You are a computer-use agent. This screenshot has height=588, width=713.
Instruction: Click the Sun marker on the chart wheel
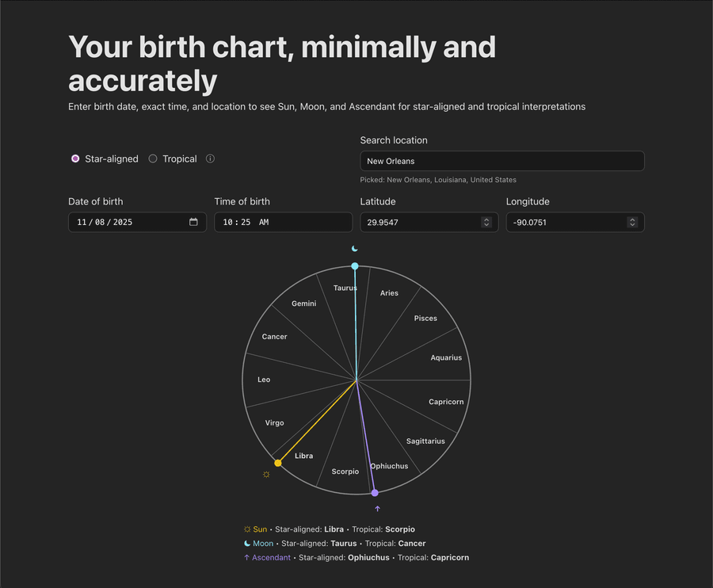278,462
